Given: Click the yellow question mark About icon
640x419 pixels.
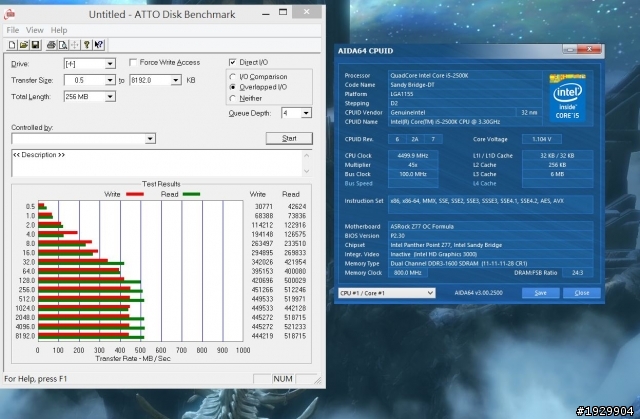Looking at the screenshot, I should point(87,45).
